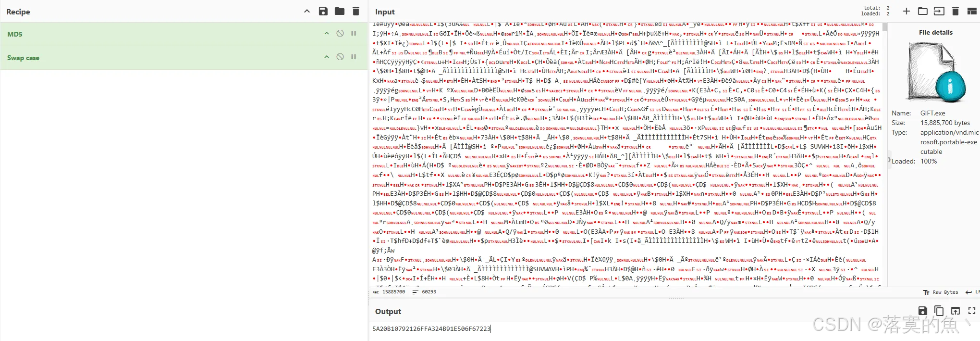Click into the input data area
980x341 pixels.
[x=627, y=154]
